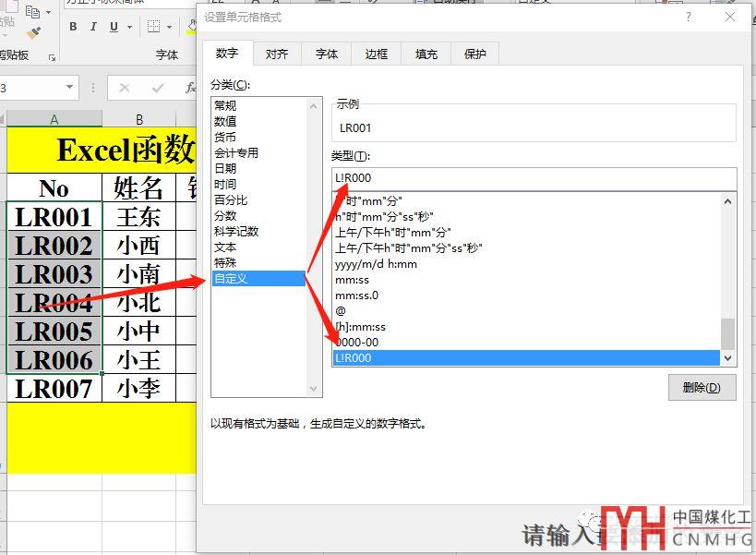The width and height of the screenshot is (756, 555).
Task: Click cell containing 小李
Action: [138, 389]
